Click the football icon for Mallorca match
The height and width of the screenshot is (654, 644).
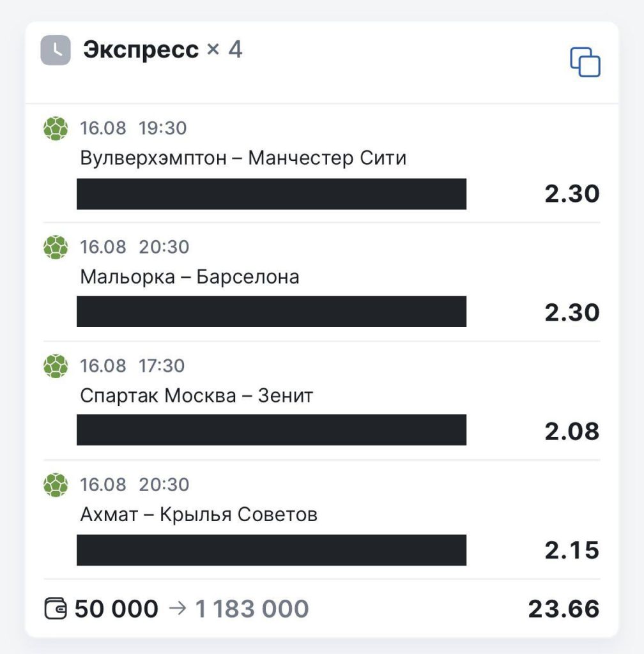click(56, 247)
